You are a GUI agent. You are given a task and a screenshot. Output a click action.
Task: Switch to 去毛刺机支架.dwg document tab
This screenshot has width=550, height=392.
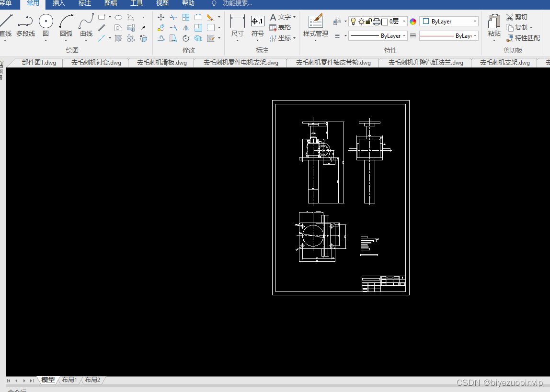click(505, 63)
